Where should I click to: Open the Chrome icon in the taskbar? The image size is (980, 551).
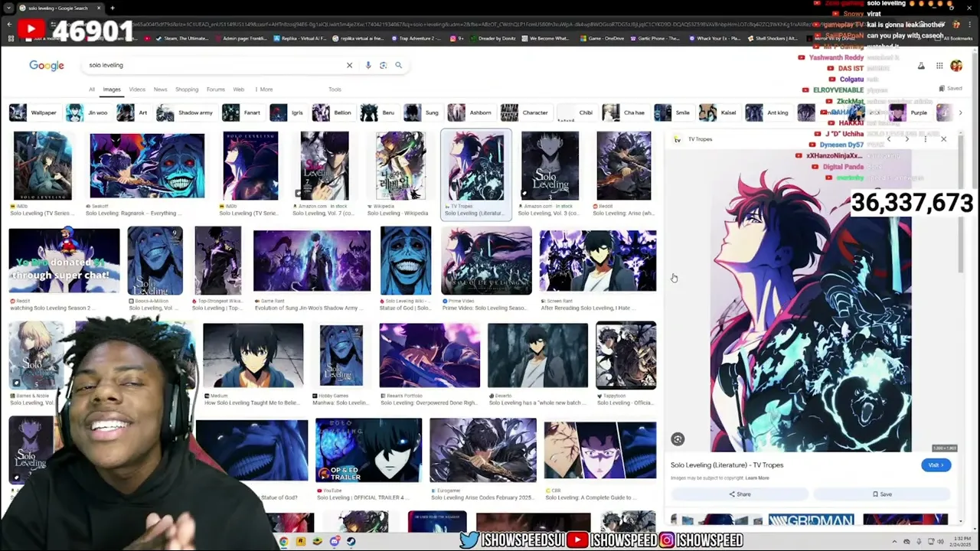pyautogui.click(x=283, y=542)
